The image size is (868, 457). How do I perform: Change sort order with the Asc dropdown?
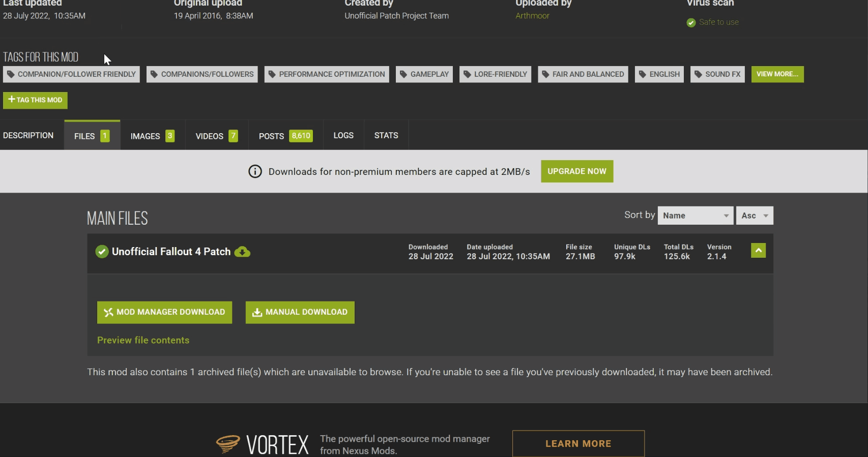point(755,216)
